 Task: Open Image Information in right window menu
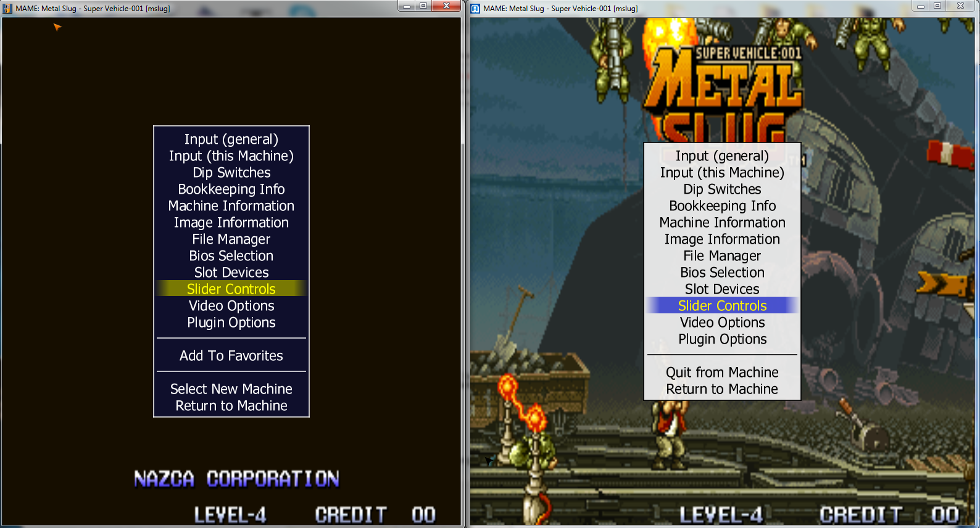click(x=722, y=239)
